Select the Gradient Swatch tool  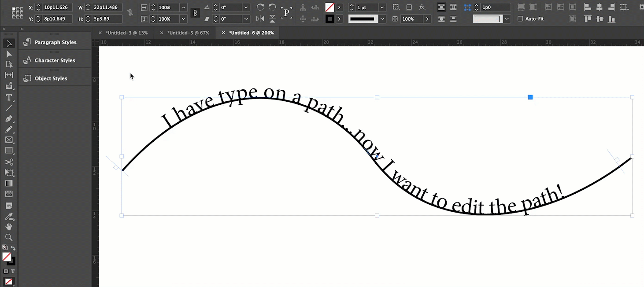point(9,183)
